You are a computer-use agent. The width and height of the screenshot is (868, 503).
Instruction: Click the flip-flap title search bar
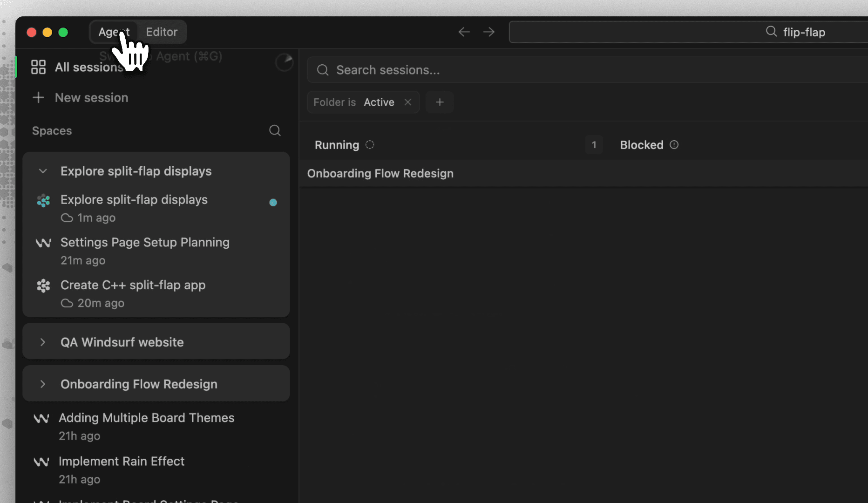[x=688, y=32]
